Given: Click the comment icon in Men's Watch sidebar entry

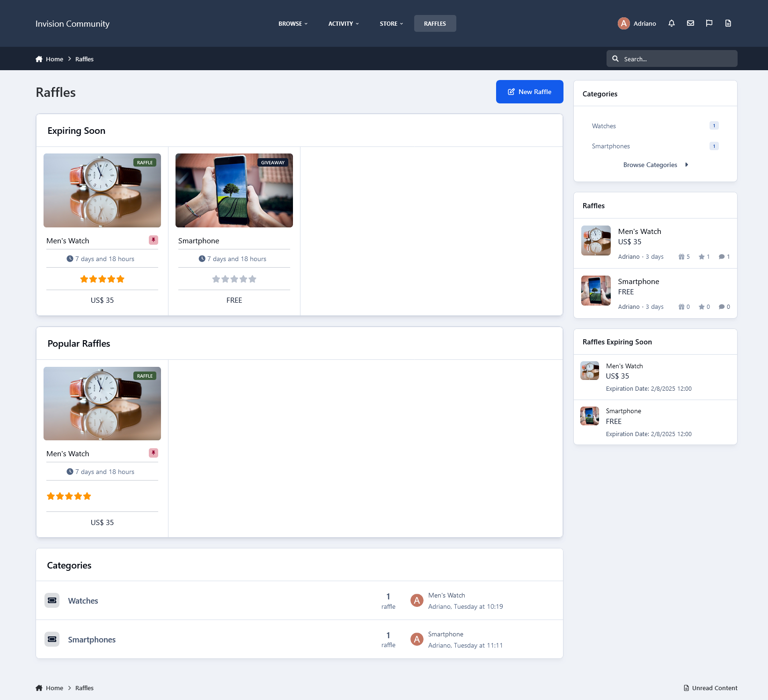Looking at the screenshot, I should coord(722,256).
